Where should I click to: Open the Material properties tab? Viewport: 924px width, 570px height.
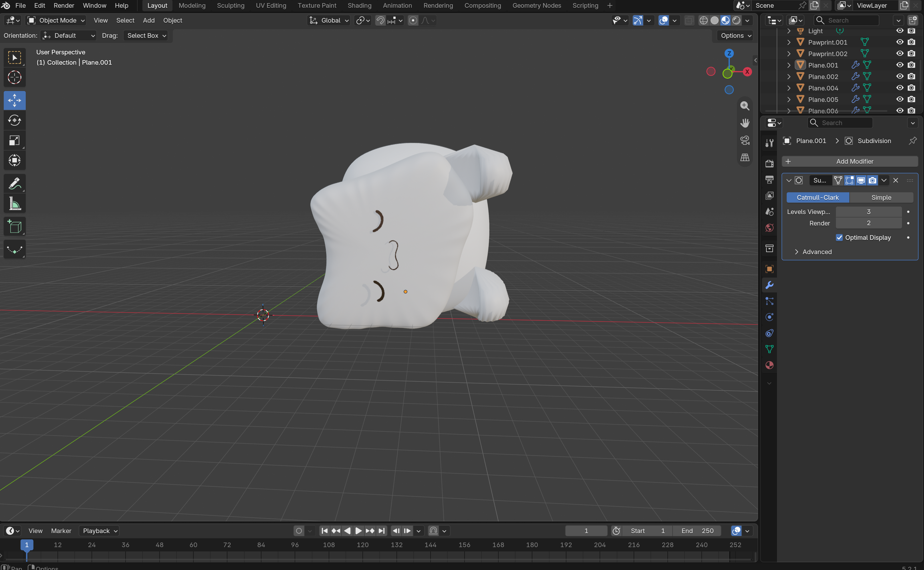769,365
